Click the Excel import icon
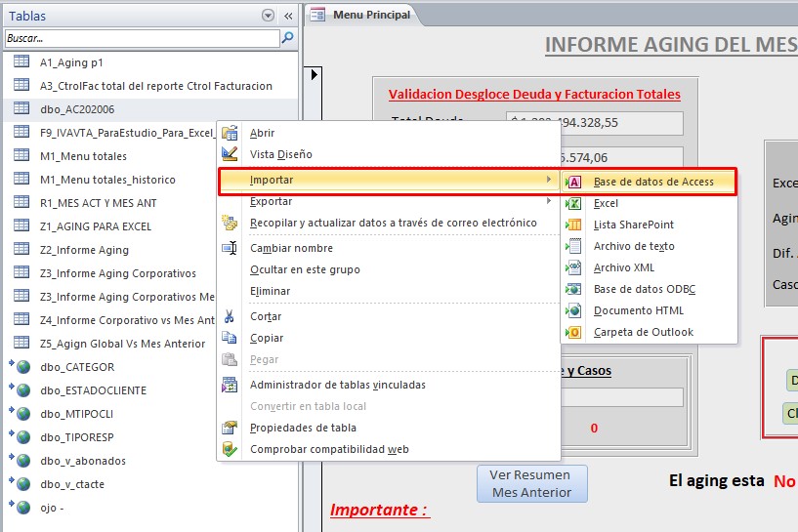Viewport: 798px width, 532px height. point(574,203)
